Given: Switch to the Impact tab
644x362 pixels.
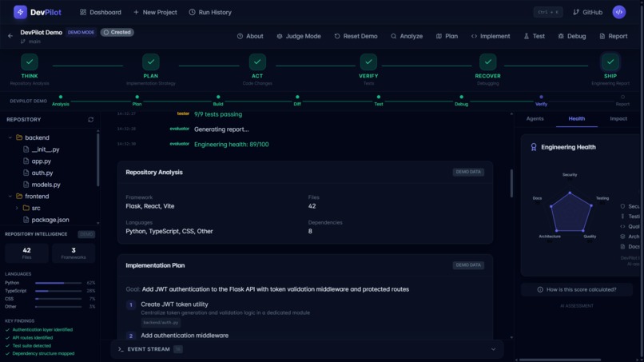Looking at the screenshot, I should click(x=618, y=119).
